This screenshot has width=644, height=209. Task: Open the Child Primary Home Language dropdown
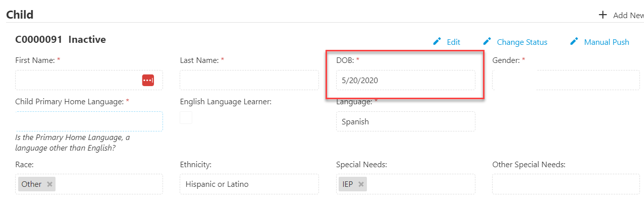coord(89,121)
